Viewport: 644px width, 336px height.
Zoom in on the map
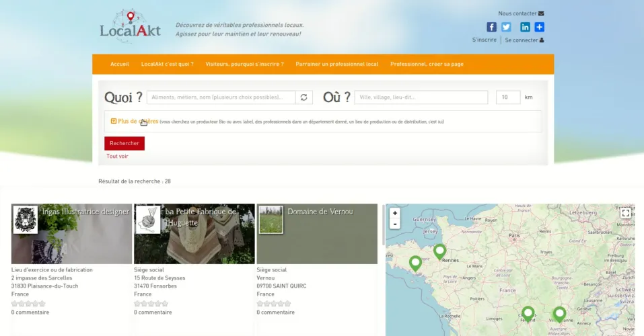395,213
